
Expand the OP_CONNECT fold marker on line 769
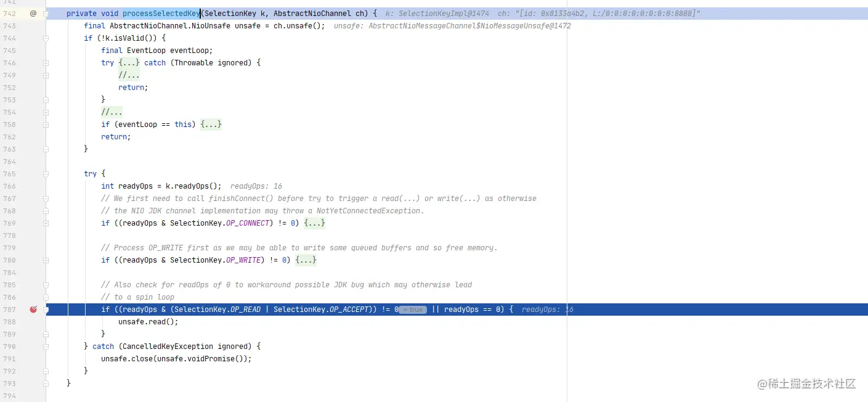tap(46, 223)
